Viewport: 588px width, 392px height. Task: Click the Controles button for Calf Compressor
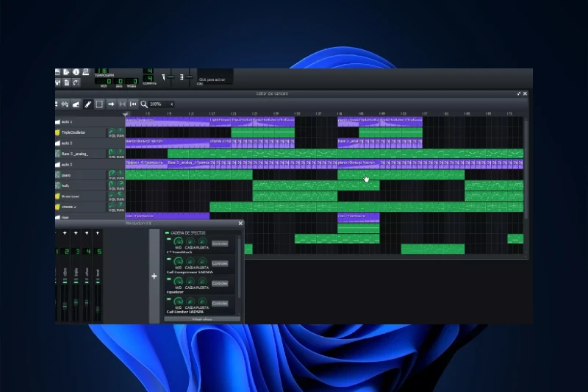pos(220,263)
